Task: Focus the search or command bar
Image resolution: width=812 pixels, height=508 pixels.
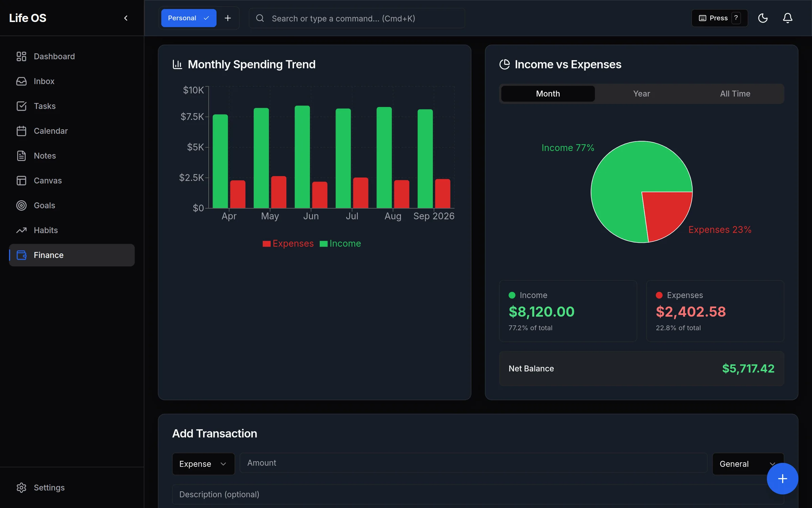Action: tap(357, 18)
